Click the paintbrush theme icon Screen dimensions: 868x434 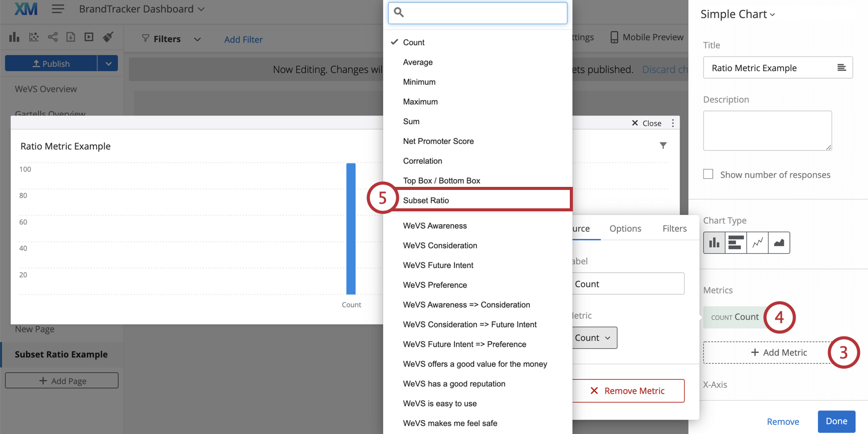pos(108,37)
